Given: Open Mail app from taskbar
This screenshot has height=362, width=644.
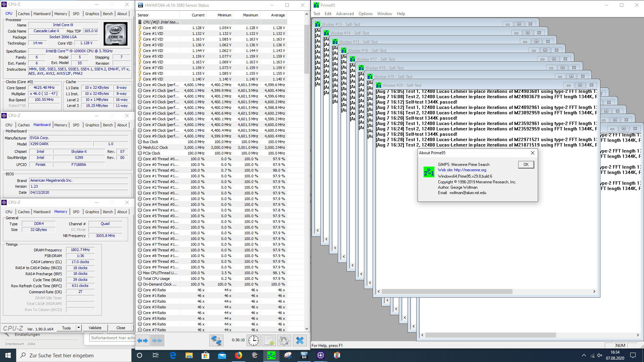Looking at the screenshot, I should (222, 355).
